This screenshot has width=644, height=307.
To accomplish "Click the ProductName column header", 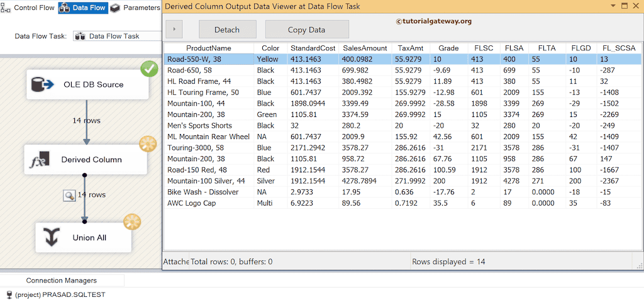I will point(208,48).
